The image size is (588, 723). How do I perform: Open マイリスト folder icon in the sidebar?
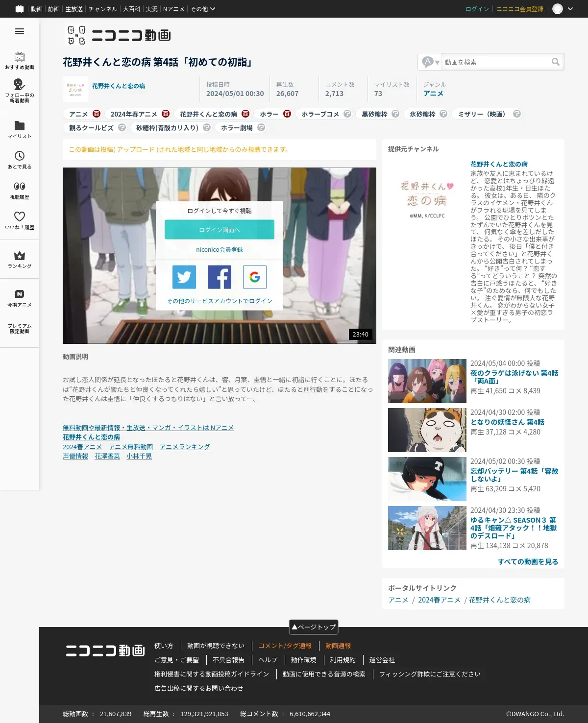(20, 125)
